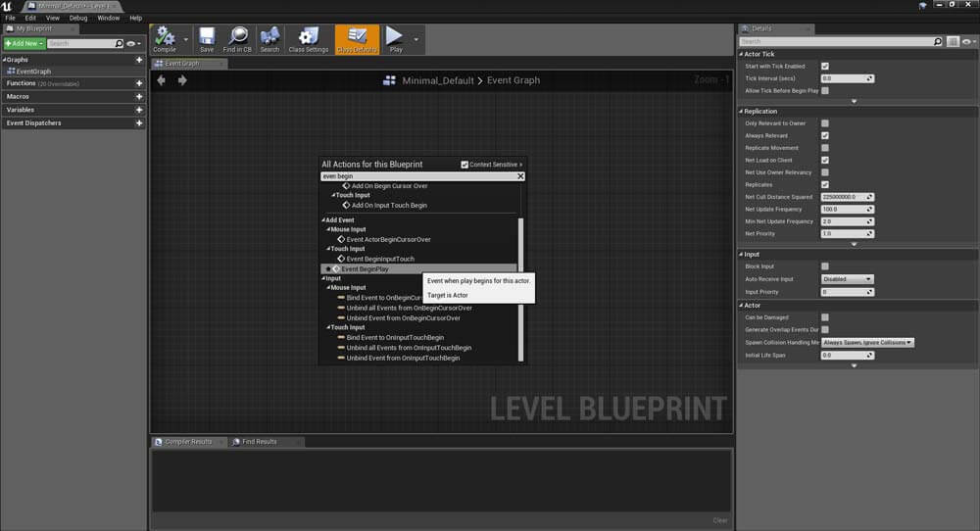Viewport: 980px width, 531px height.
Task: Add a new macro with plus icon
Action: tap(139, 97)
